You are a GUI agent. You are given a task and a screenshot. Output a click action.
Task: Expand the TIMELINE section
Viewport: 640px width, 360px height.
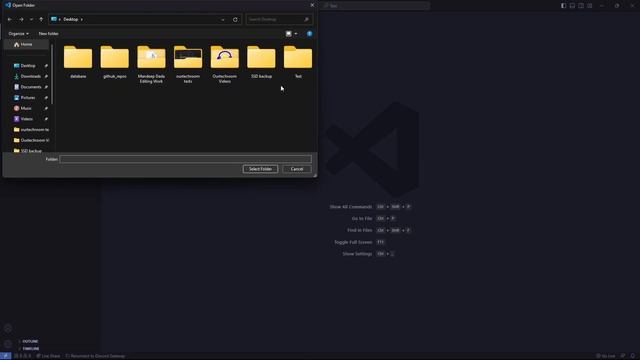(31, 349)
